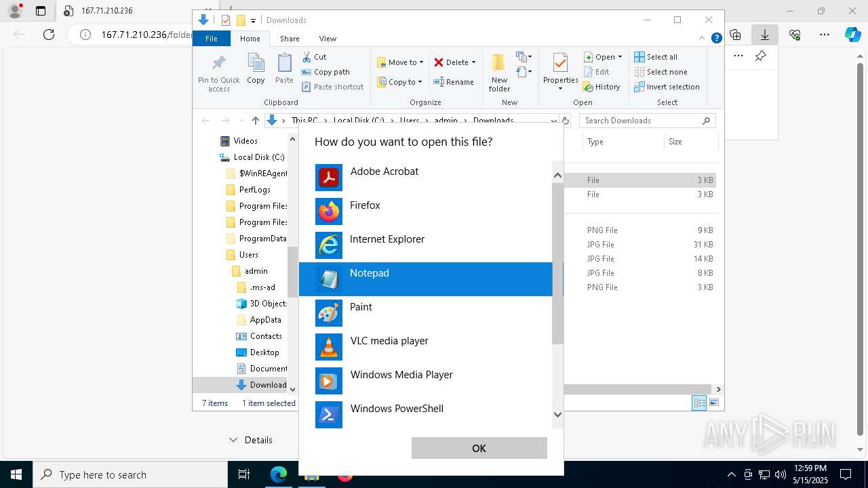
Task: Rename the selected file
Action: (454, 82)
